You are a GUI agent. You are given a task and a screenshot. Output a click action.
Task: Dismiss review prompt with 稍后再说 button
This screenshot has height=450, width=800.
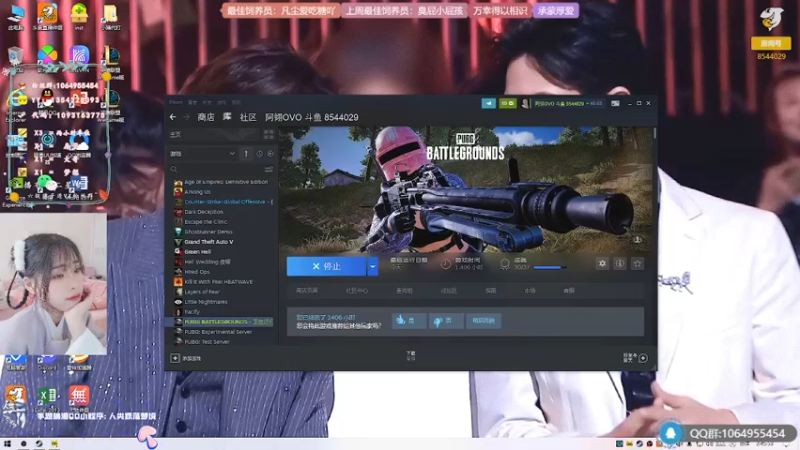(x=483, y=320)
